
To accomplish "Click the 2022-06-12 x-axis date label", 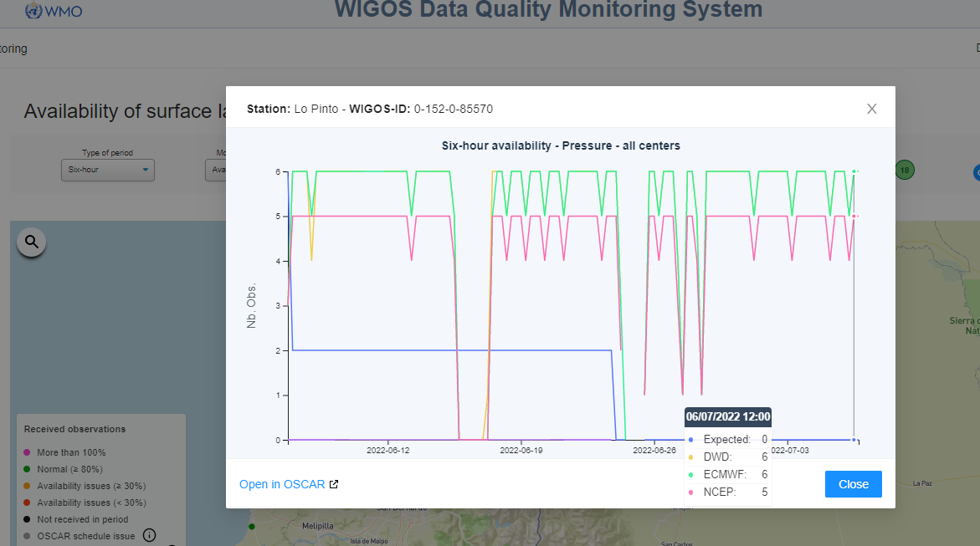I will (388, 451).
